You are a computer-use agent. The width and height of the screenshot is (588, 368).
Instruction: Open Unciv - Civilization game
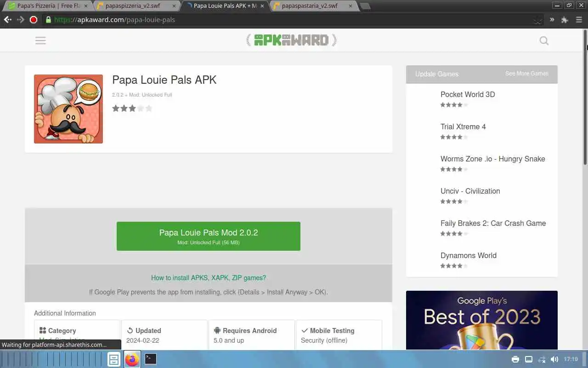click(x=470, y=191)
